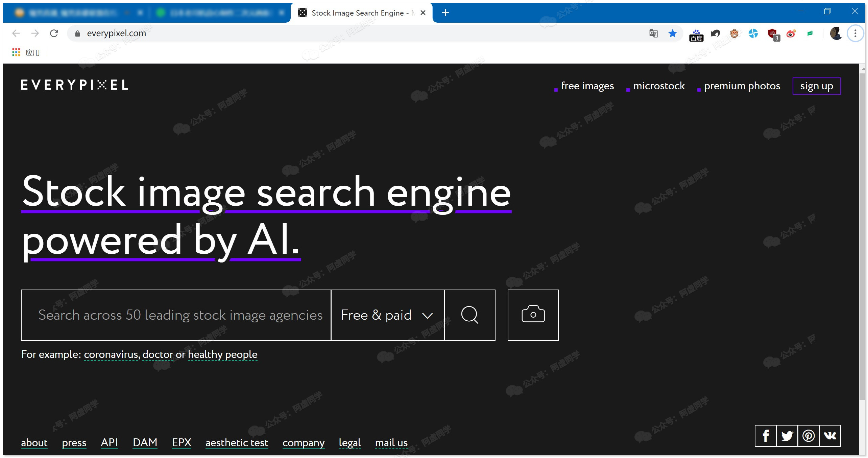This screenshot has width=868, height=458.
Task: Select the Stock Image Search Engine tab
Action: coord(361,13)
